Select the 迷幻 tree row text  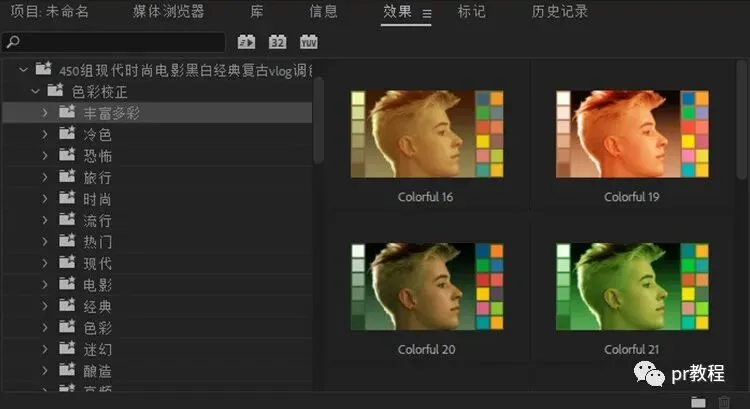[97, 350]
